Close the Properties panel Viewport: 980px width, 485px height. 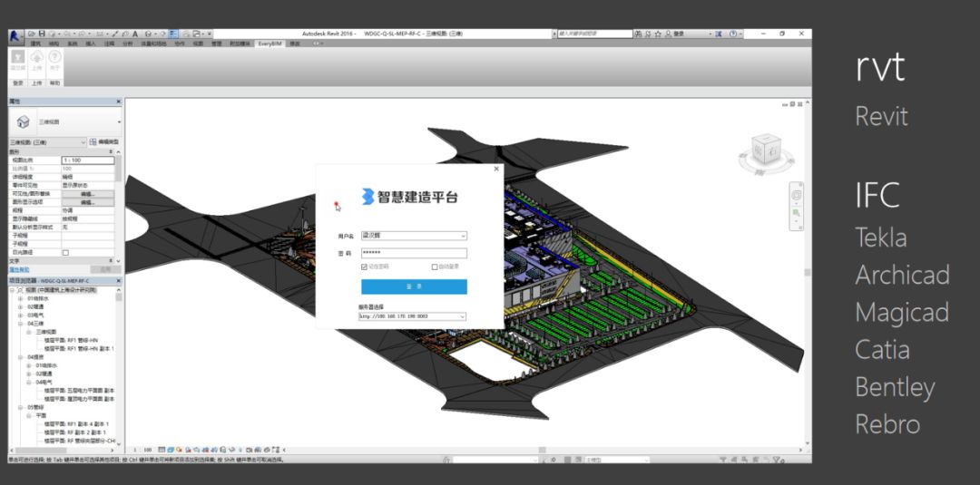118,102
